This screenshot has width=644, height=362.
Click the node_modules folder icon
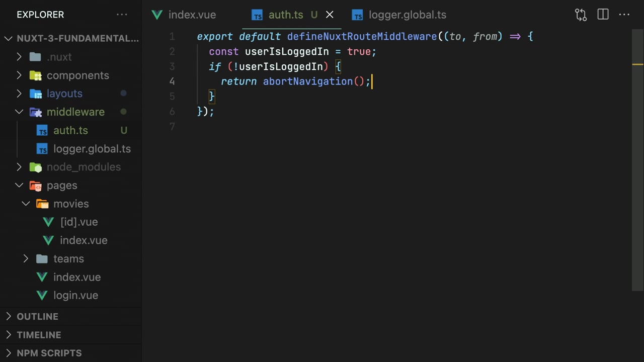tap(35, 167)
